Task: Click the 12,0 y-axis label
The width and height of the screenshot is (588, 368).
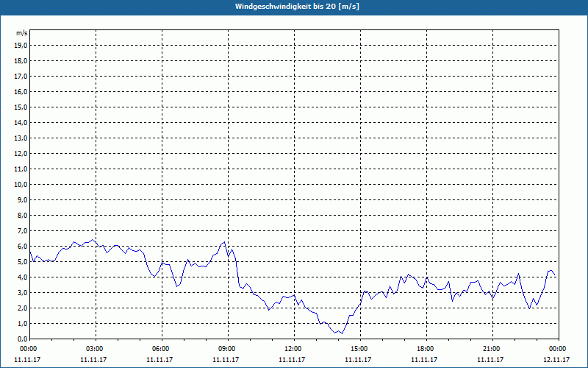Action: pos(21,153)
